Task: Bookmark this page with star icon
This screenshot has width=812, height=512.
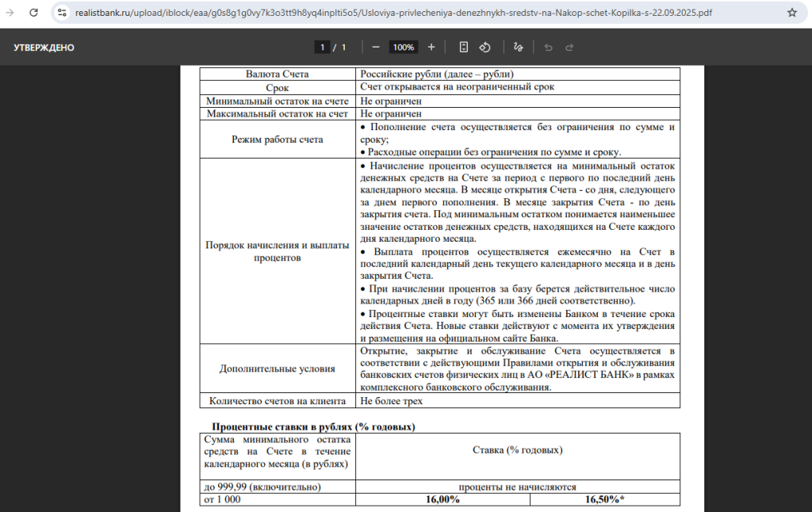Action: (x=792, y=13)
